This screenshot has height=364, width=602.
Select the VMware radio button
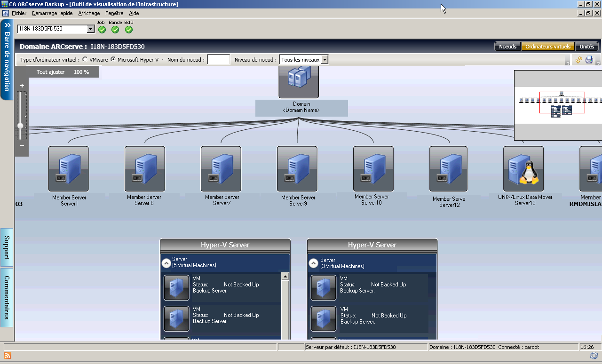pyautogui.click(x=85, y=59)
